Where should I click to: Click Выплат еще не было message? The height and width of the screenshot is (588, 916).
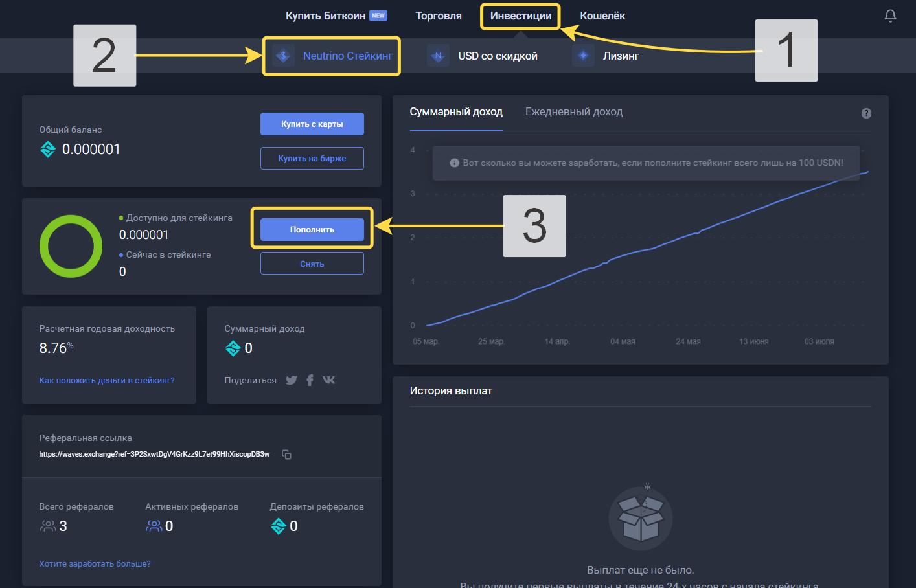[x=640, y=570]
